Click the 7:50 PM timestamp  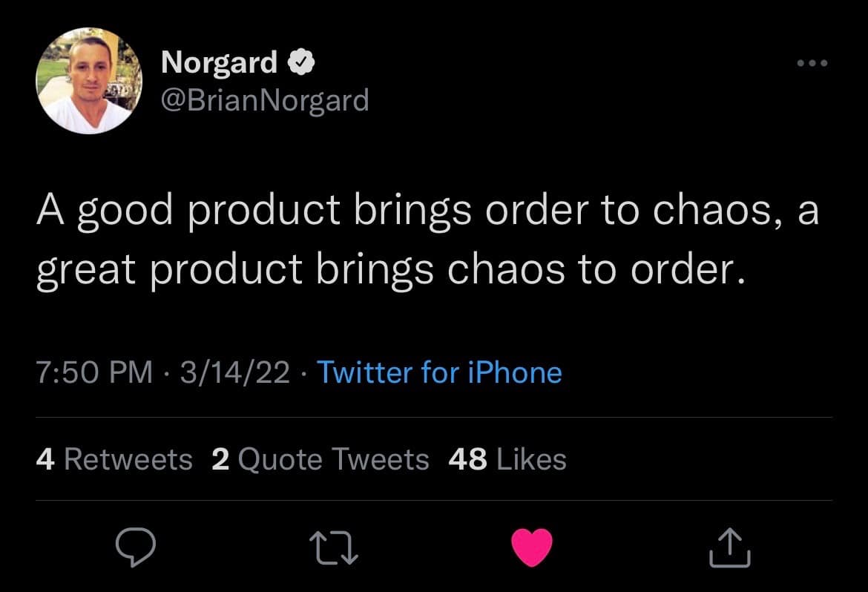click(94, 372)
